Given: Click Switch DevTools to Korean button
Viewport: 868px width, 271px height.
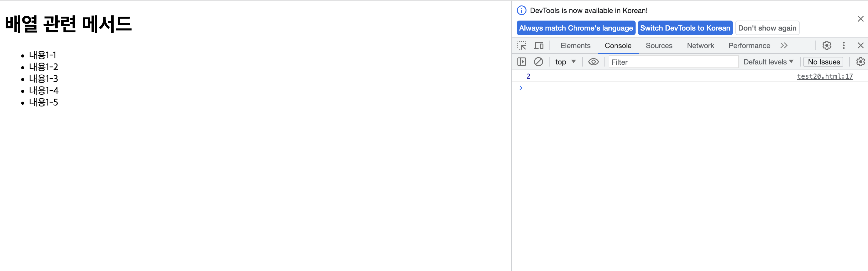Looking at the screenshot, I should pos(685,28).
